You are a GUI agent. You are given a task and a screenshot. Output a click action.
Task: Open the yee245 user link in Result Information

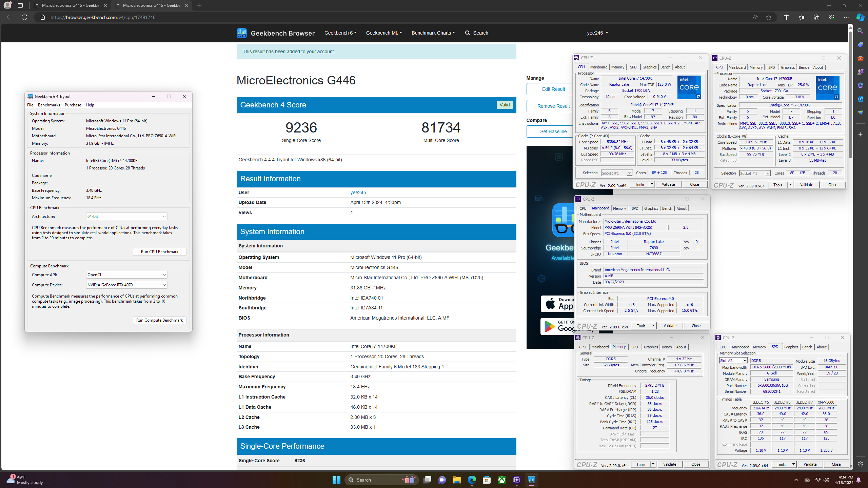358,192
